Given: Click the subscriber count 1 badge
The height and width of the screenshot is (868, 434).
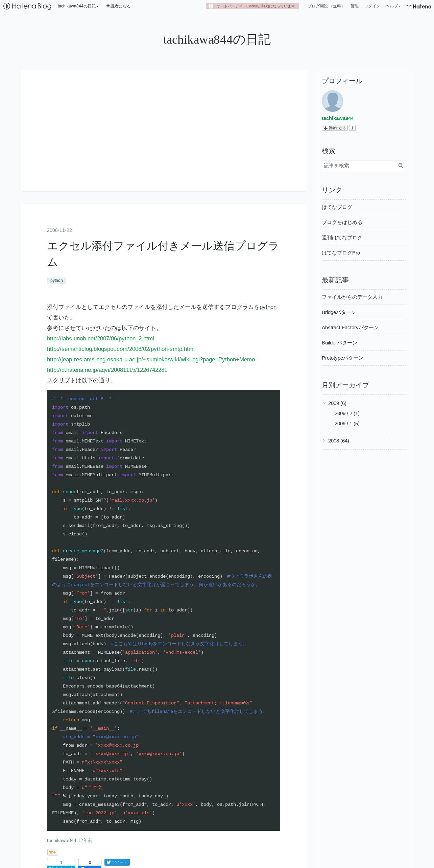Looking at the screenshot, I should [x=352, y=128].
